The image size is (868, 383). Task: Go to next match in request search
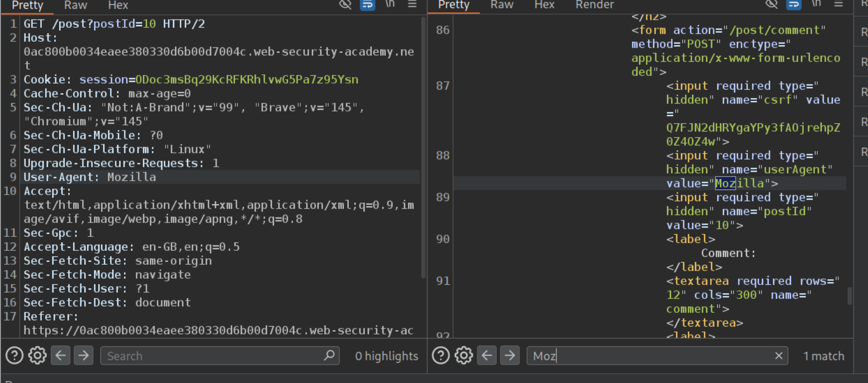click(x=83, y=356)
